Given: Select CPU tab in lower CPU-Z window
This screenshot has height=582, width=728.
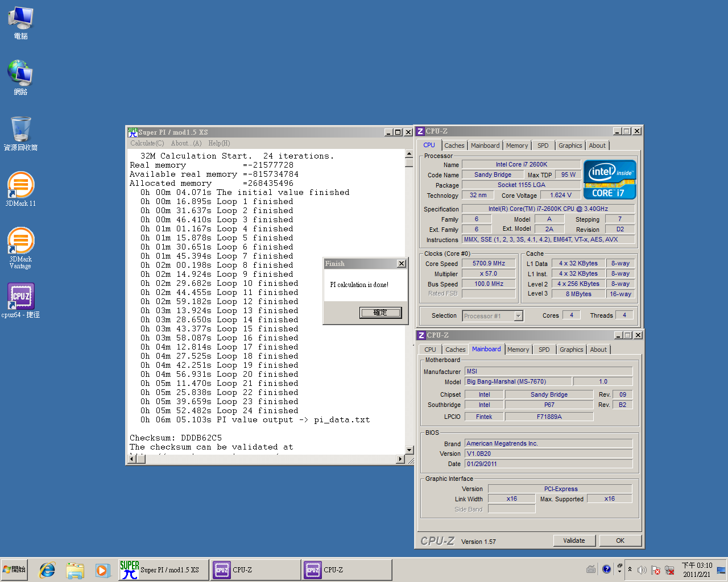Looking at the screenshot, I should (x=430, y=350).
